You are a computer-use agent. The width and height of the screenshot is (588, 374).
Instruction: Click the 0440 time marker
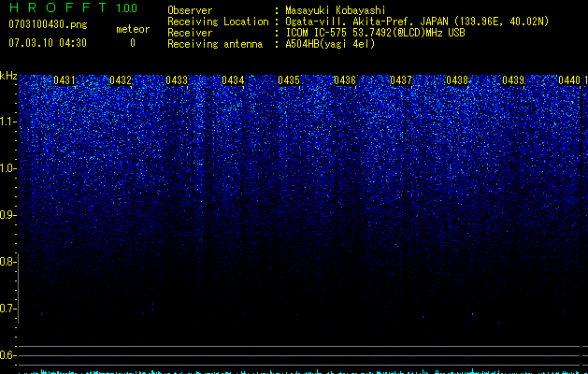pos(569,80)
